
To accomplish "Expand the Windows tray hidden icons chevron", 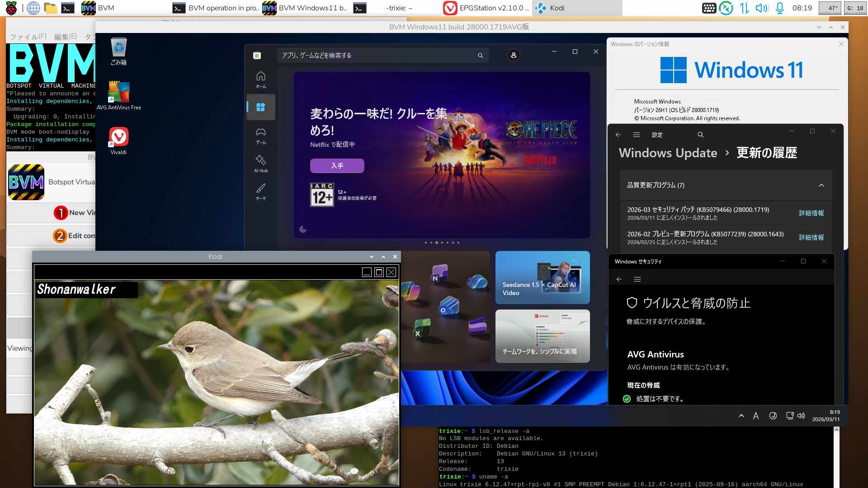I will click(741, 416).
